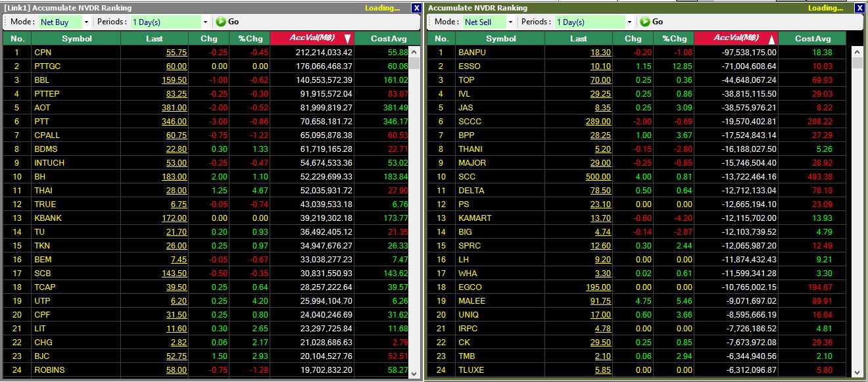Image resolution: width=868 pixels, height=382 pixels.
Task: Click last price 195.00 for EGCO
Action: coord(598,287)
